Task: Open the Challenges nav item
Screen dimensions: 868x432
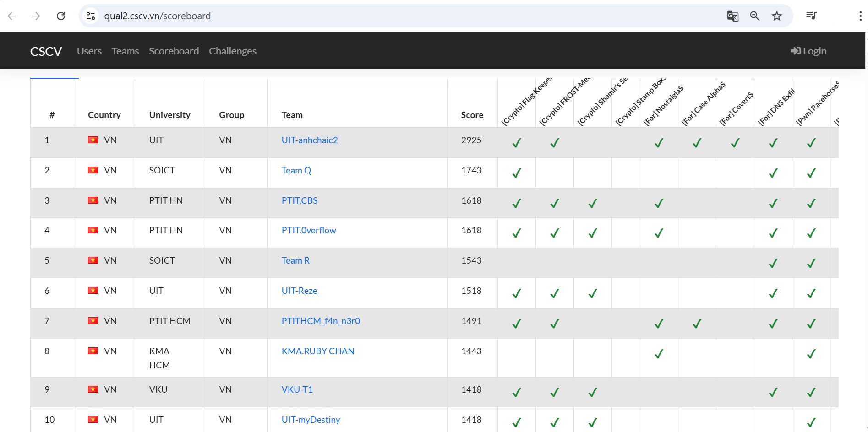Action: tap(232, 51)
